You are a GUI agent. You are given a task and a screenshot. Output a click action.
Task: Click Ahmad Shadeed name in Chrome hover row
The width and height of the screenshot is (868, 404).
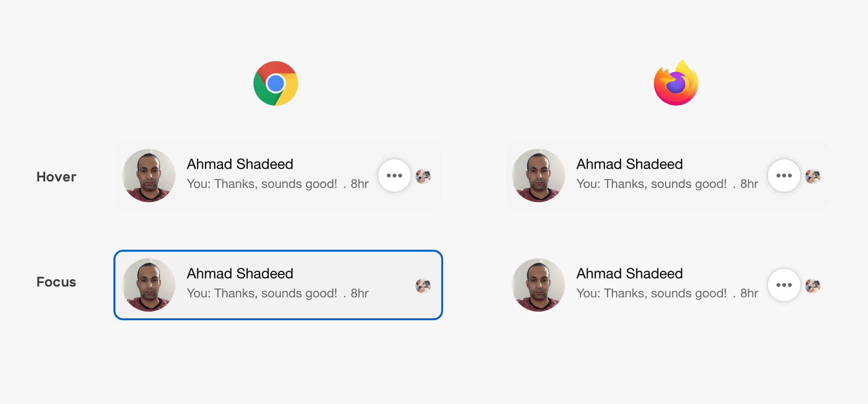(240, 164)
